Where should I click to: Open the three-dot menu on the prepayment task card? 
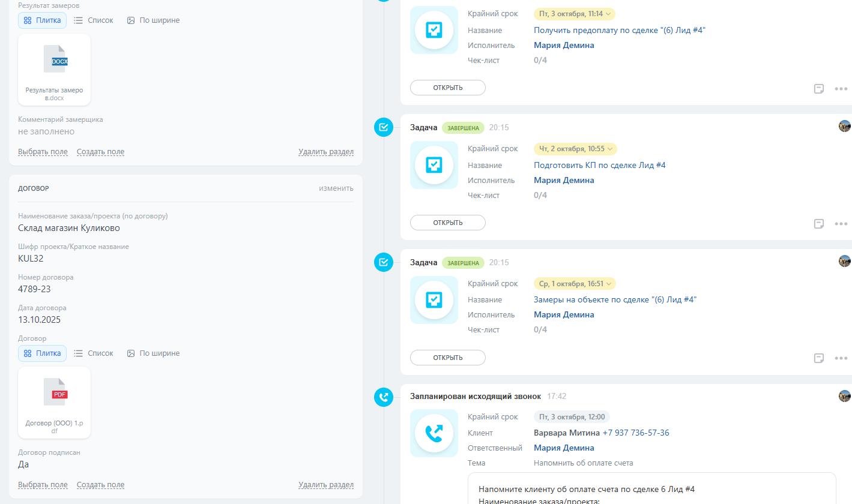[841, 89]
